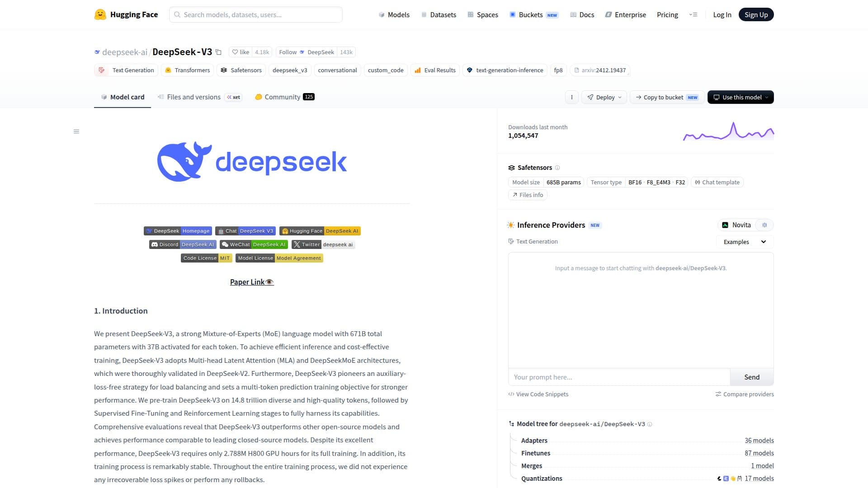Click the Hugging Face logo

tap(126, 14)
